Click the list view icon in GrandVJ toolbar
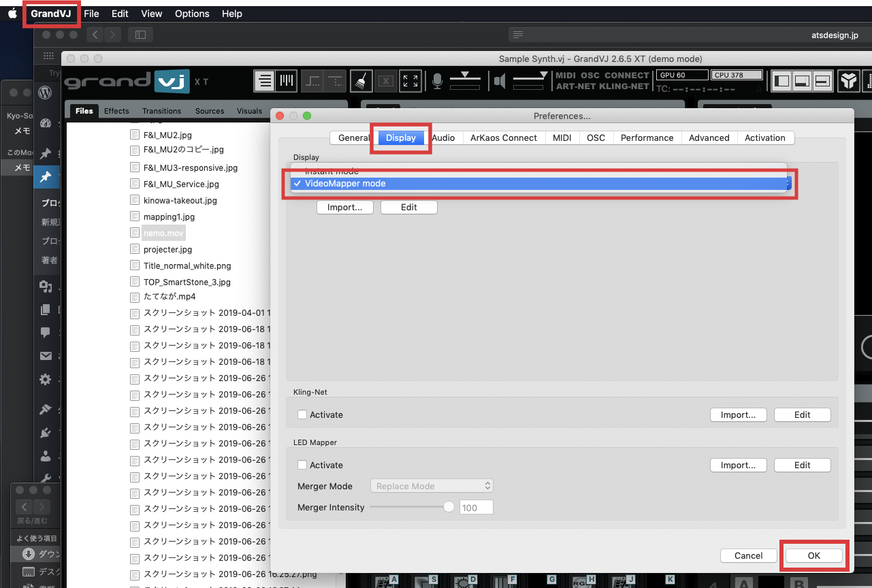Image resolution: width=872 pixels, height=588 pixels. (x=265, y=81)
